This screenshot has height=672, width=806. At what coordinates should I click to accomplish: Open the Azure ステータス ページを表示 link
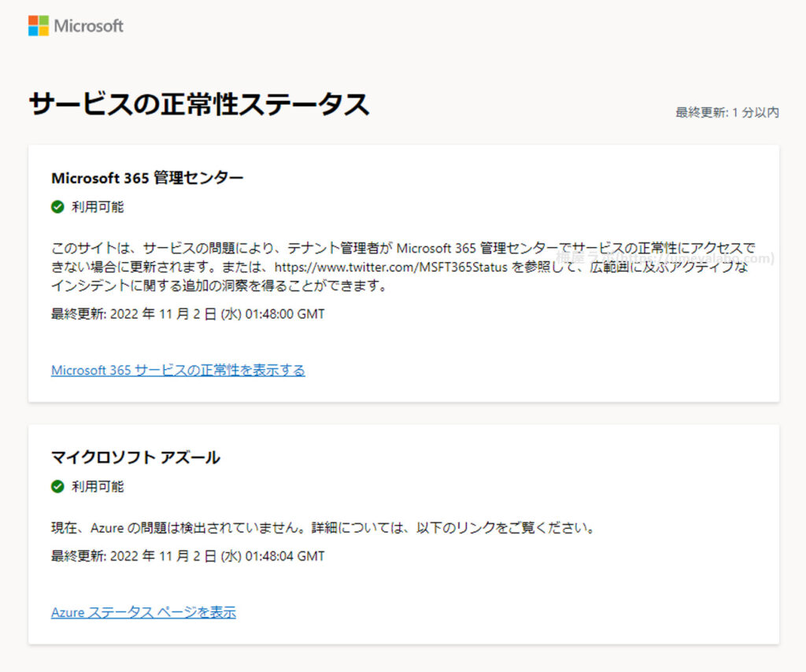point(143,612)
